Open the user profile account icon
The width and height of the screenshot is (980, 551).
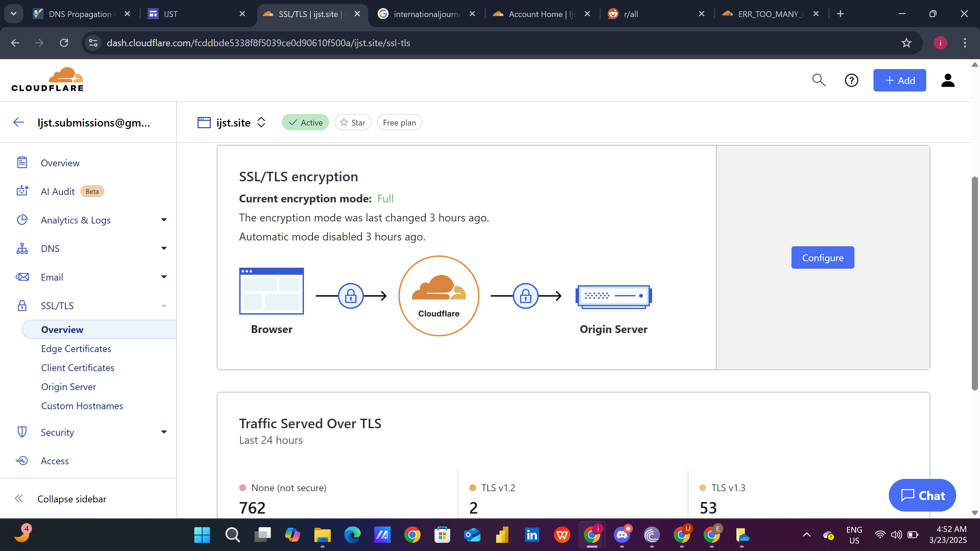[948, 80]
